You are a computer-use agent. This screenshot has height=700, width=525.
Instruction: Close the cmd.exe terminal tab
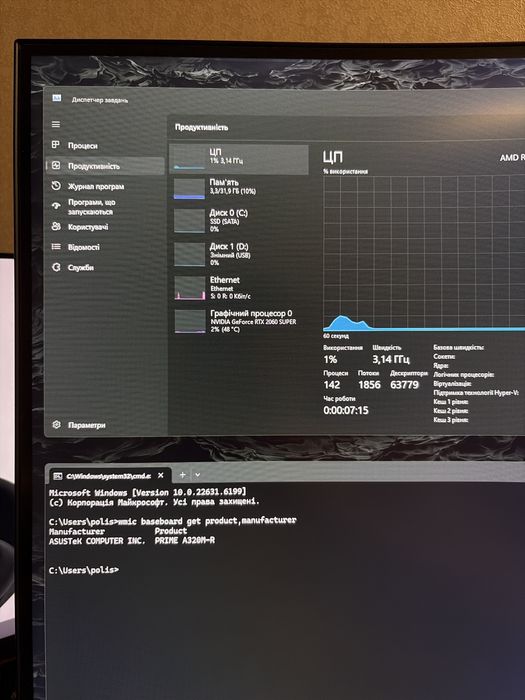click(161, 475)
